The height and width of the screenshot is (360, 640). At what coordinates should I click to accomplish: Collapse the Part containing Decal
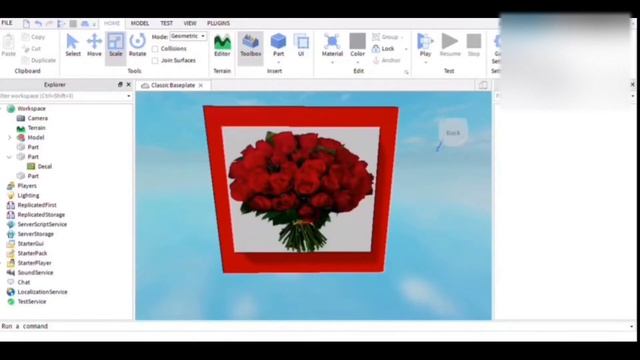coord(9,157)
